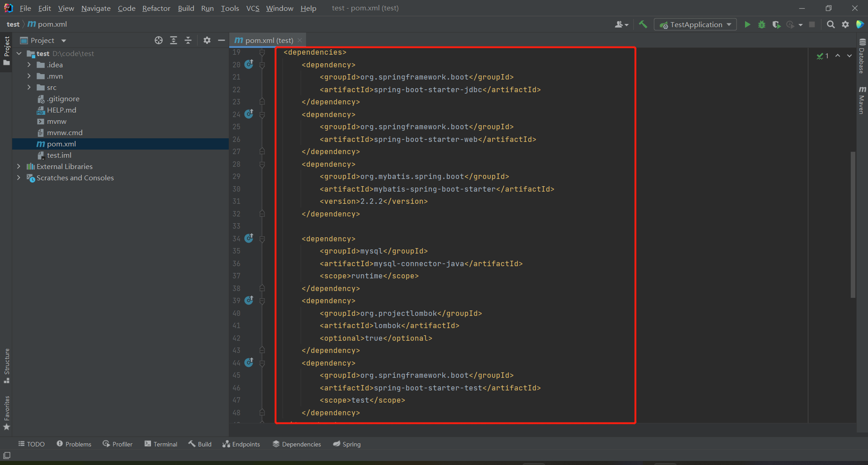Click gutter dependency icon at line 20
The height and width of the screenshot is (465, 868).
(x=249, y=64)
